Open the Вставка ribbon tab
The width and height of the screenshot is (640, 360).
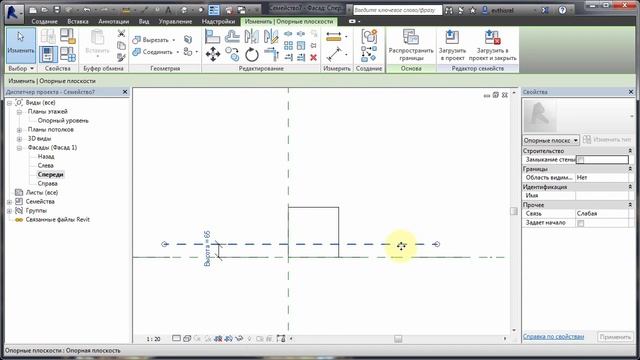coord(78,21)
